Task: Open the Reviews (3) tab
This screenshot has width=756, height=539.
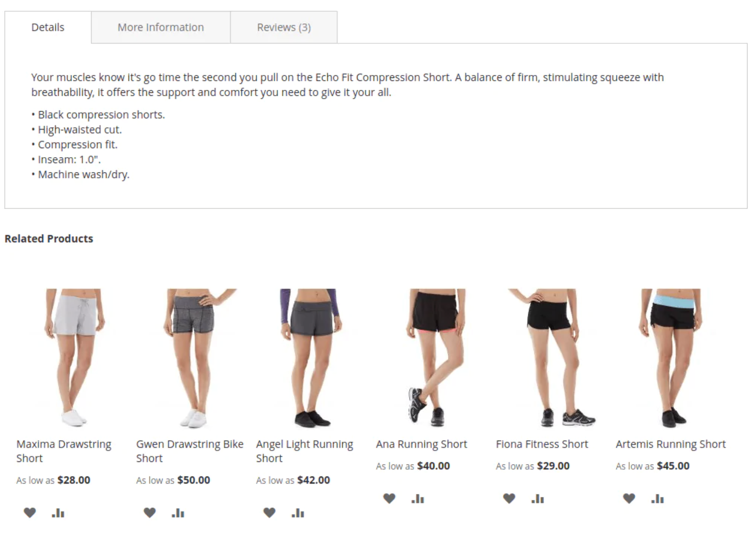Action: click(284, 27)
